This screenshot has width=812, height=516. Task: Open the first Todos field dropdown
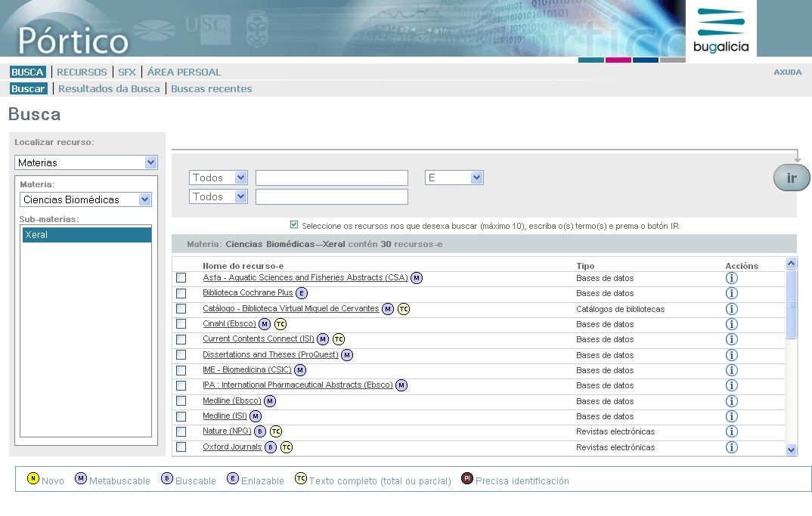click(x=218, y=178)
